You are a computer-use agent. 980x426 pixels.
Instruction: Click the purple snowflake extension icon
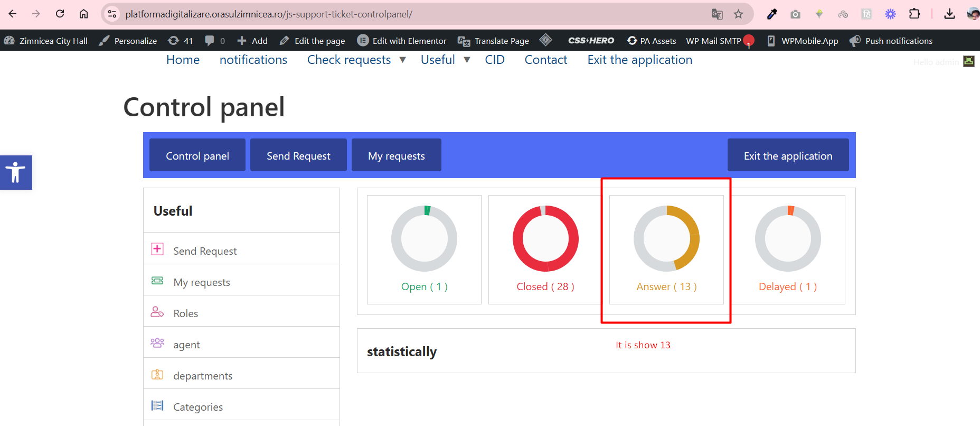point(890,14)
